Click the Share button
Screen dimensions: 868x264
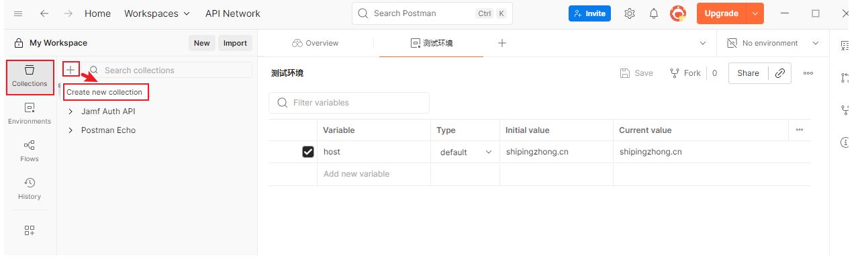pos(748,73)
